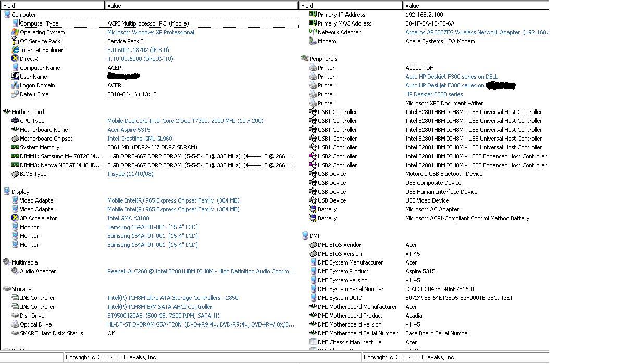Select the Audio Adapter speaker icon
The image size is (620, 364).
click(x=15, y=271)
